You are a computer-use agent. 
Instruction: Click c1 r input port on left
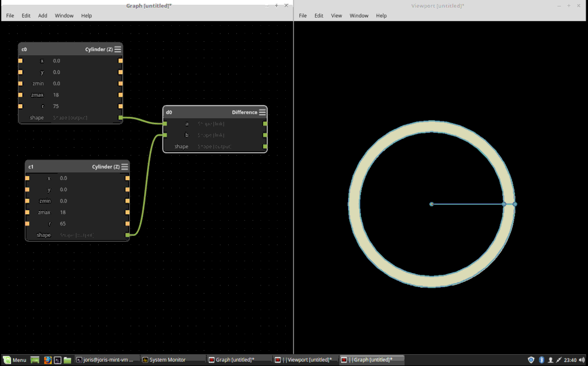click(28, 224)
